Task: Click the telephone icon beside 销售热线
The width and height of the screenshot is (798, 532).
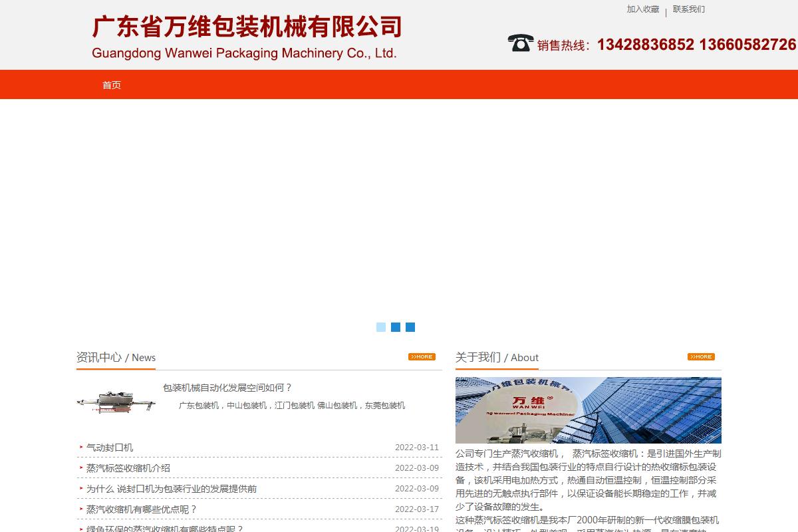Action: click(x=521, y=43)
